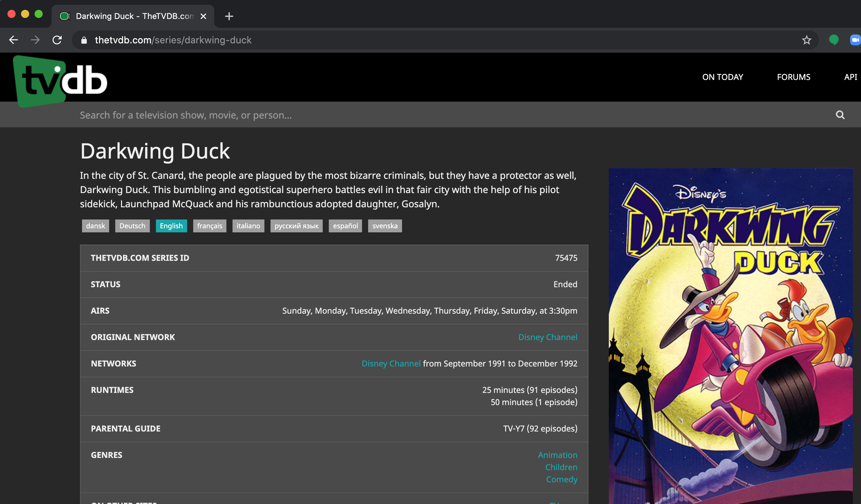Screen dimensions: 861x504
Task: Click the search magnifier icon
Action: 840,115
